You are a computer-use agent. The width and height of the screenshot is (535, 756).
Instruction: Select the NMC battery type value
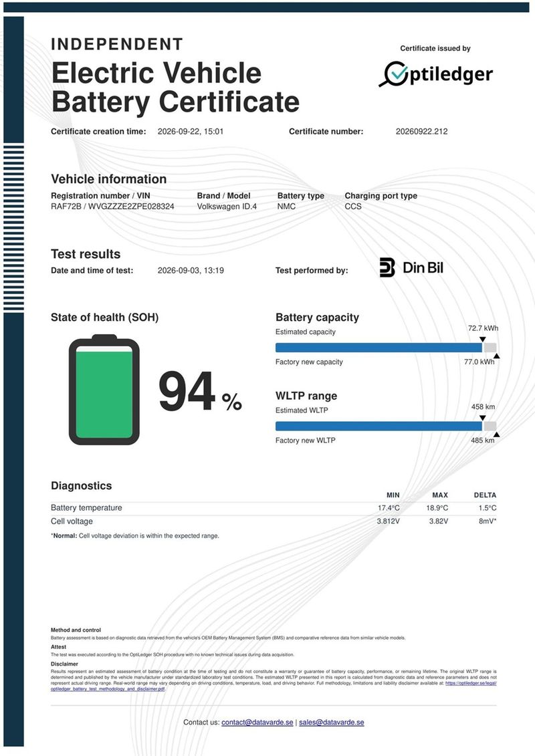(x=286, y=207)
